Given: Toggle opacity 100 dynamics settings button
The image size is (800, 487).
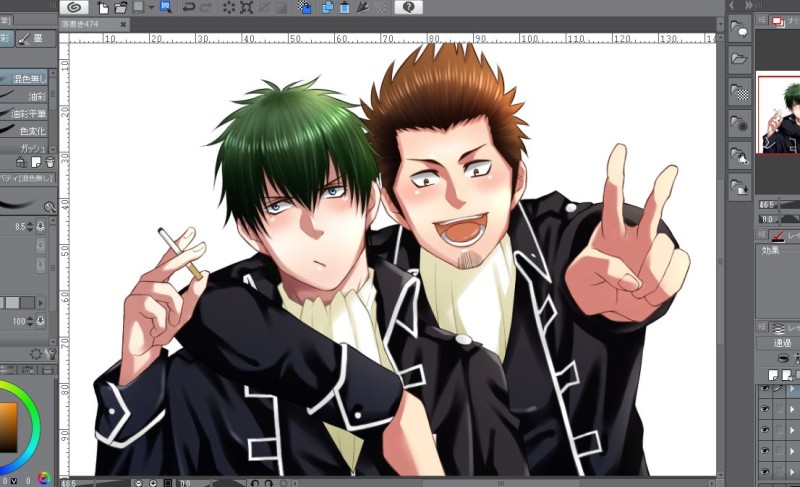Looking at the screenshot, I should pos(41,321).
